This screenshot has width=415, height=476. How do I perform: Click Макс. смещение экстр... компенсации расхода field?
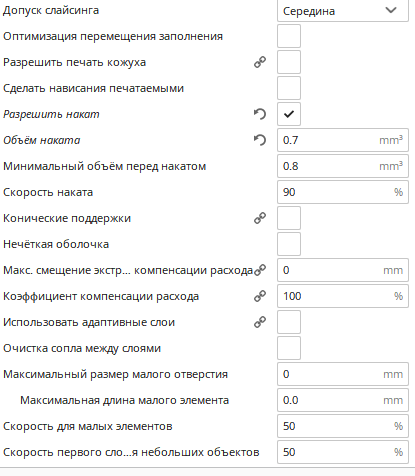(x=343, y=270)
